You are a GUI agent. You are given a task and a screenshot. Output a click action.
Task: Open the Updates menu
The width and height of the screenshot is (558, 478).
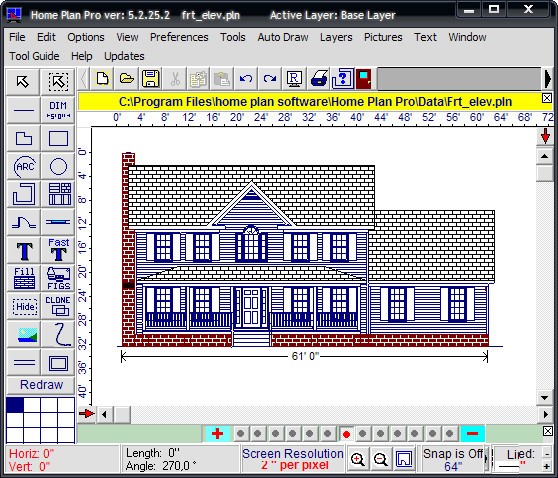[124, 56]
